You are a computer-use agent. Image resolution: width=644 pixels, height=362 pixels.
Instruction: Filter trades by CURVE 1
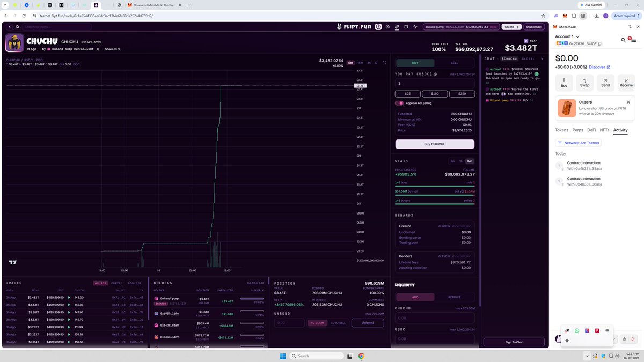[x=117, y=283]
